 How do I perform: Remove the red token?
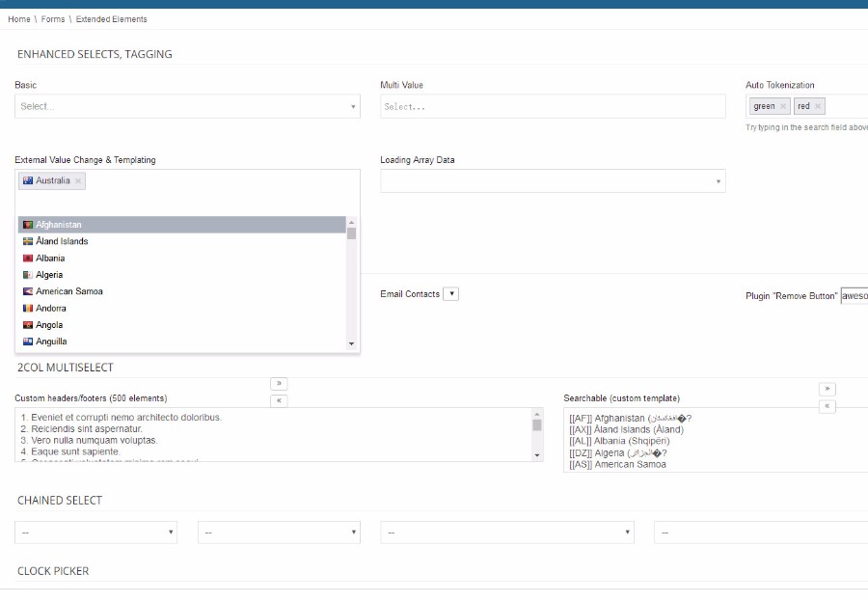pos(818,106)
